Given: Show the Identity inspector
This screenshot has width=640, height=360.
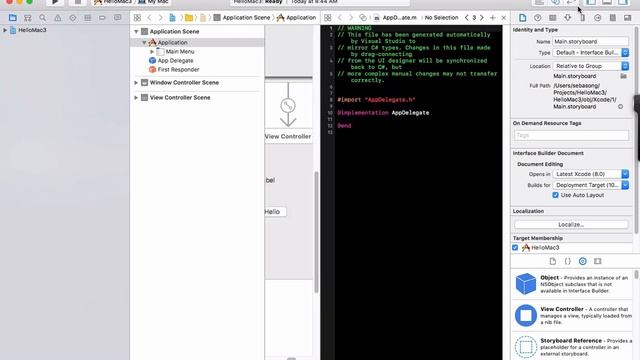Looking at the screenshot, I should pos(553,18).
